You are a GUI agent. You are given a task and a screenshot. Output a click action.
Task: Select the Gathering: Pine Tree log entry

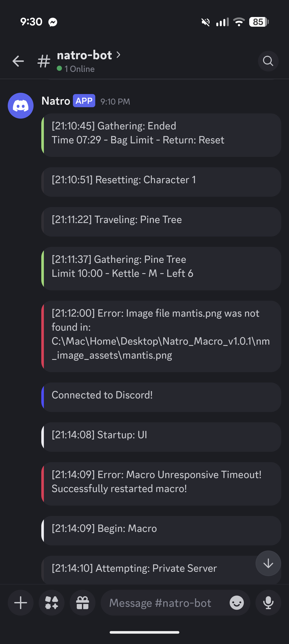point(161,266)
